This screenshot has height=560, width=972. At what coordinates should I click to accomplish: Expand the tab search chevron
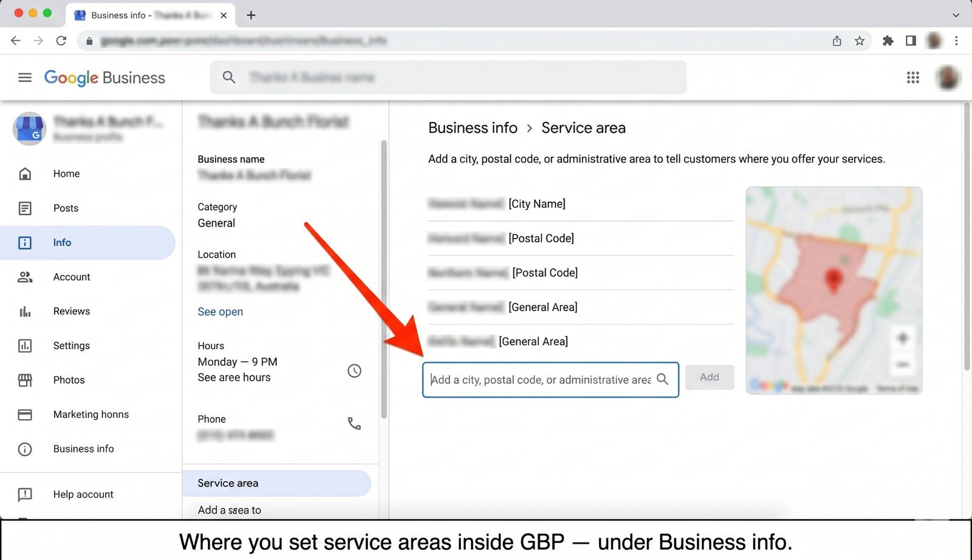956,15
